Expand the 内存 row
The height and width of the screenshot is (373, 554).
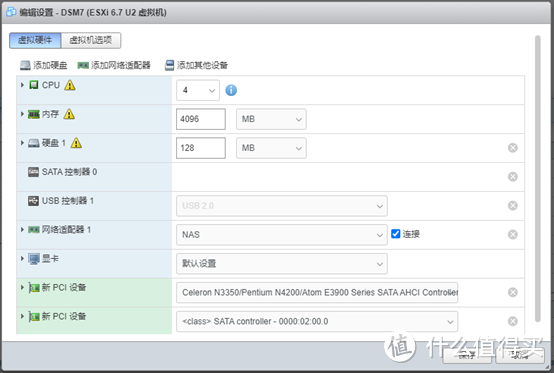click(x=22, y=114)
